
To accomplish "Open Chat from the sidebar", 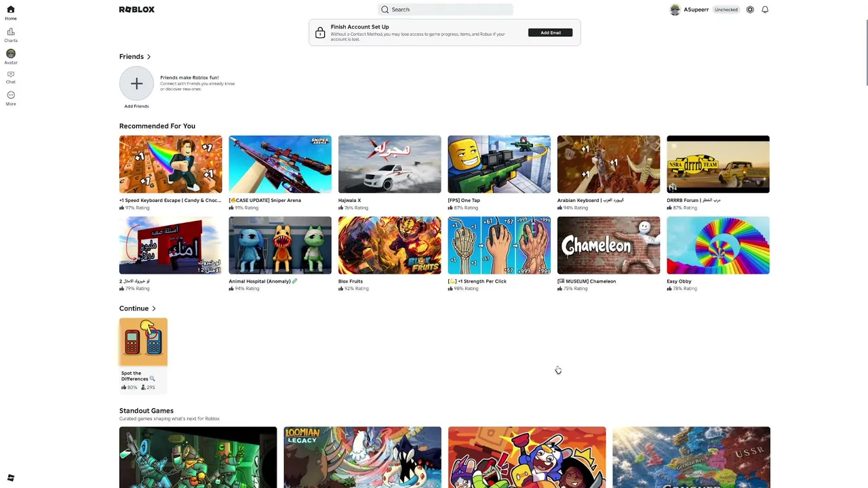I will [11, 77].
